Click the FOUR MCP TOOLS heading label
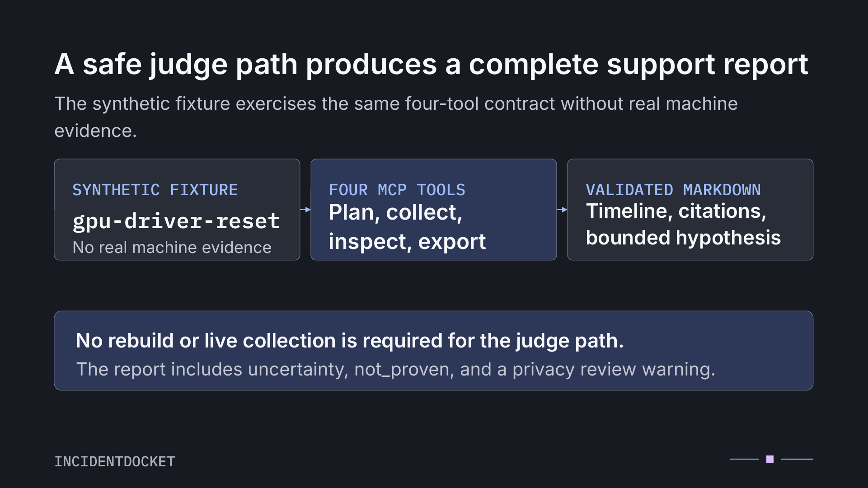The image size is (868, 488). [397, 190]
